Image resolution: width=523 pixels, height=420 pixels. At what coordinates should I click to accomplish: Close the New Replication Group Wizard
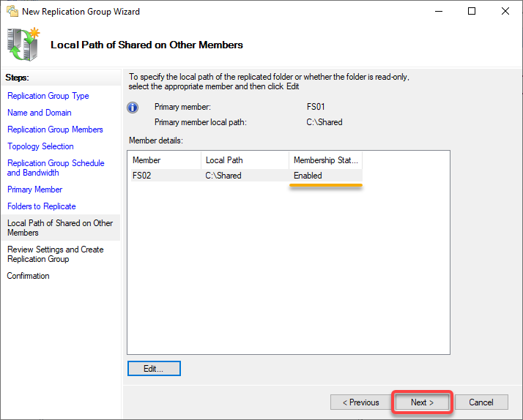(505, 11)
